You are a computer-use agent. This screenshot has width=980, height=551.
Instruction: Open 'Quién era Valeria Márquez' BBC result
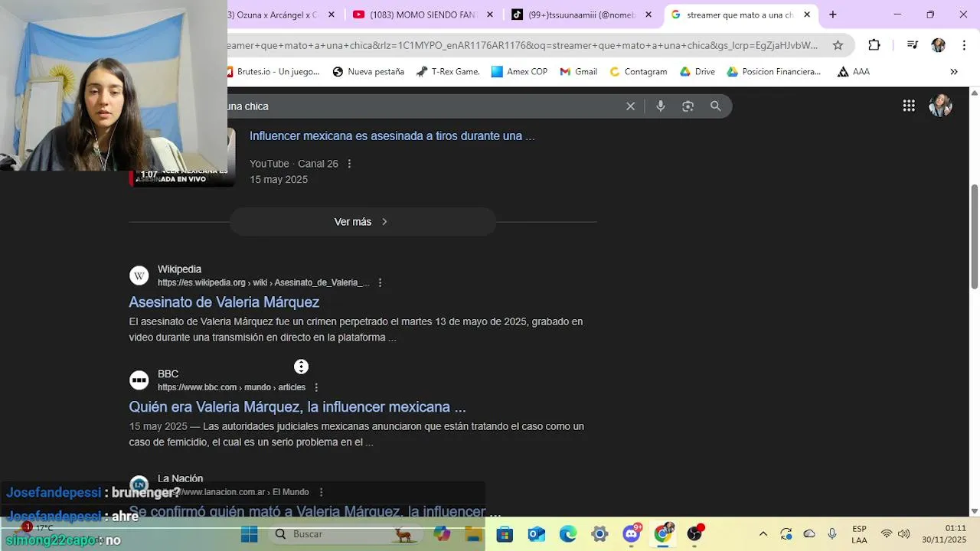(297, 407)
